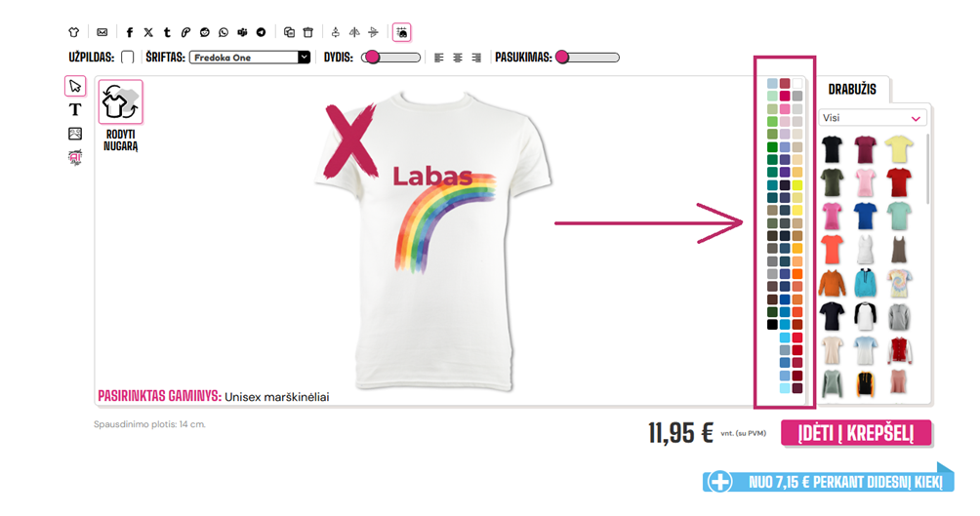The width and height of the screenshot is (980, 516).
Task: Expand the Visi garment filter dropdown
Action: pyautogui.click(x=872, y=118)
